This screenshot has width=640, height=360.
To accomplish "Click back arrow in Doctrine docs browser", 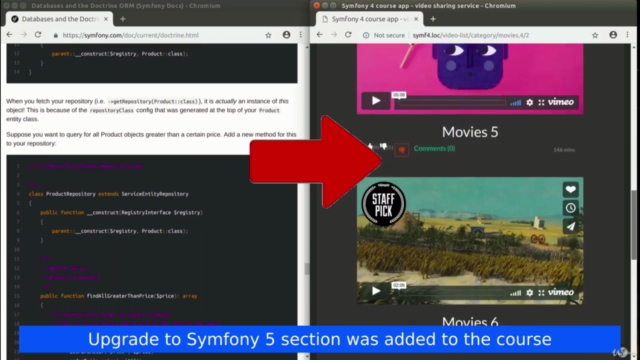I will click(x=9, y=35).
